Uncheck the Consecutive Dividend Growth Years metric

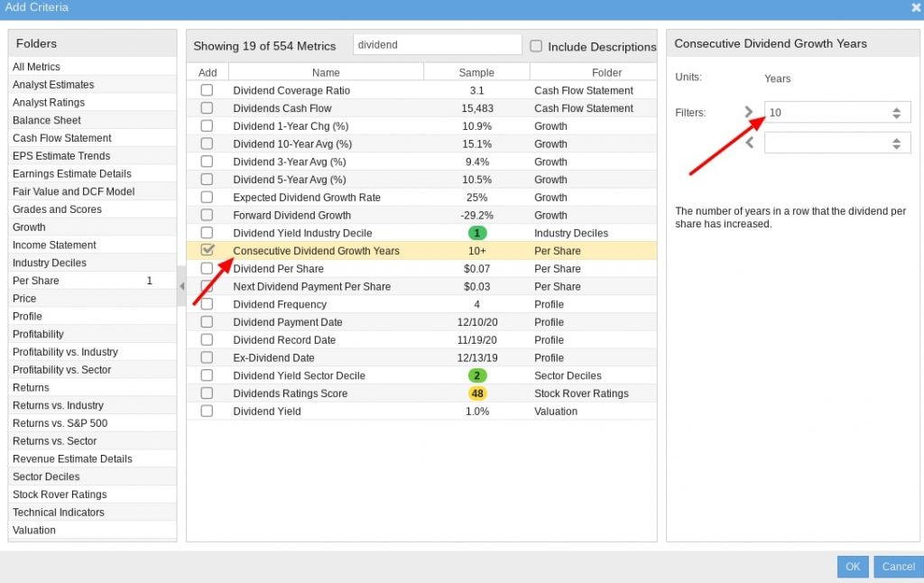[207, 251]
